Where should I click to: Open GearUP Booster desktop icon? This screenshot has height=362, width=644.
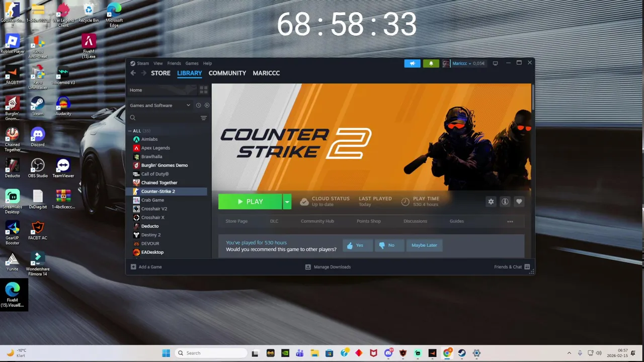point(13,233)
